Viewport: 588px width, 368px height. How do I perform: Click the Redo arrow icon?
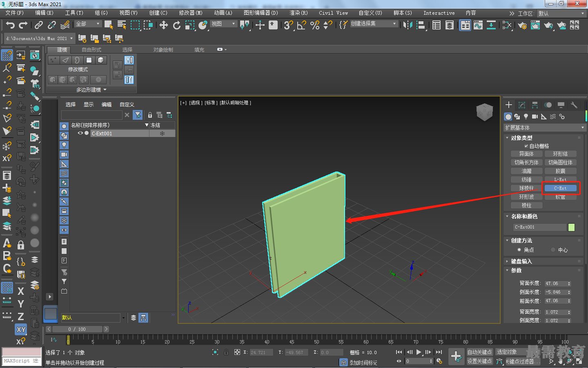coord(23,25)
